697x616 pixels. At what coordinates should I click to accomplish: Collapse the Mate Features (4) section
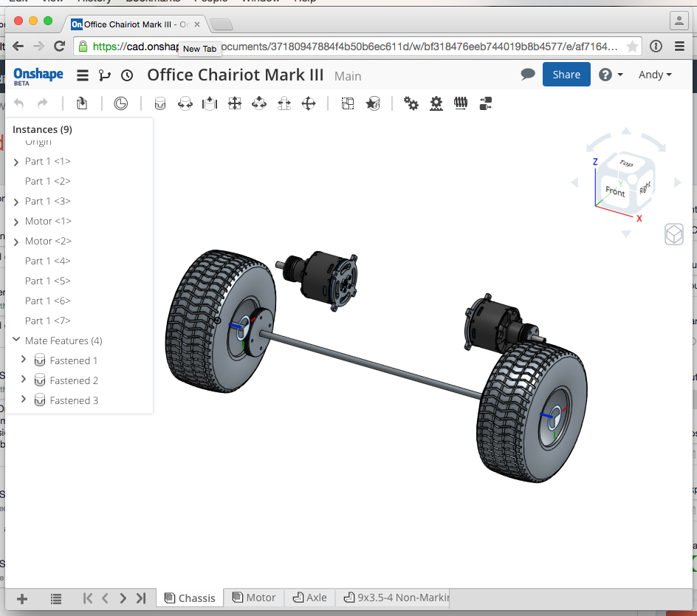16,340
